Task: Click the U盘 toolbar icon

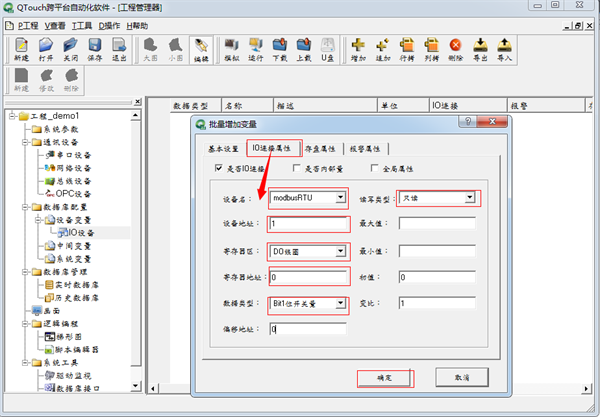Action: click(x=326, y=49)
